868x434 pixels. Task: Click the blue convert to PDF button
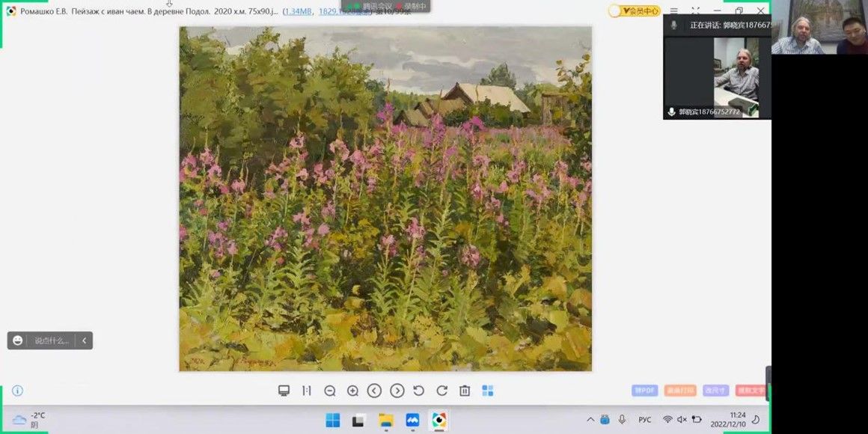coord(645,391)
